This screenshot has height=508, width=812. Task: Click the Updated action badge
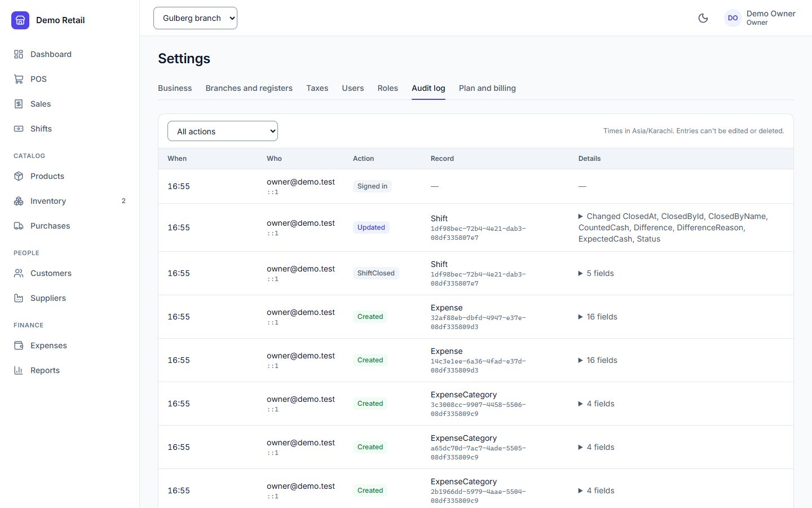coord(371,227)
